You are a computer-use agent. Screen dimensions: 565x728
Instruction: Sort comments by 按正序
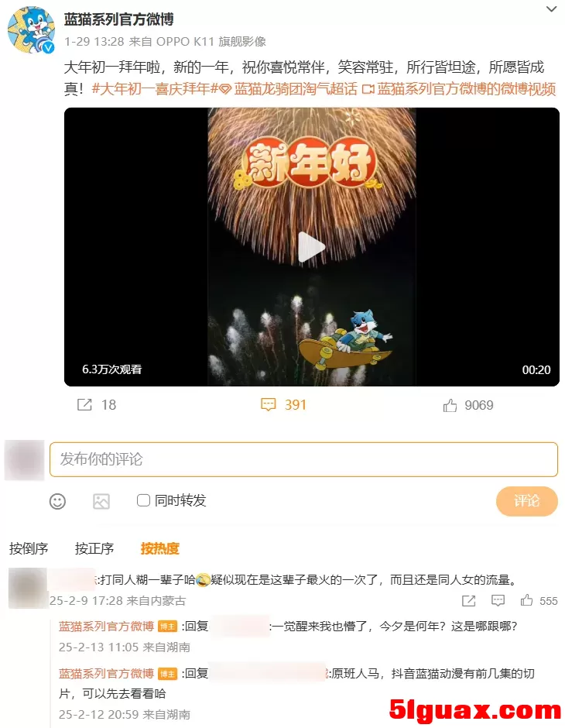point(94,548)
